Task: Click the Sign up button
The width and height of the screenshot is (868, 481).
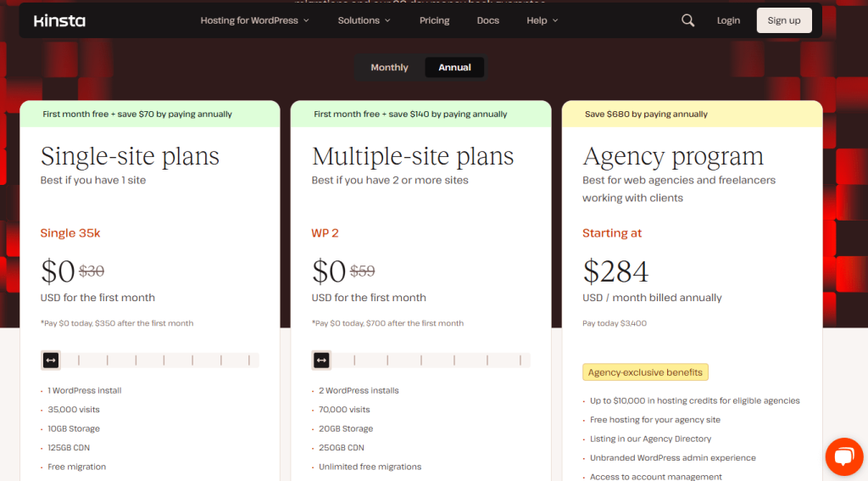Action: tap(784, 20)
